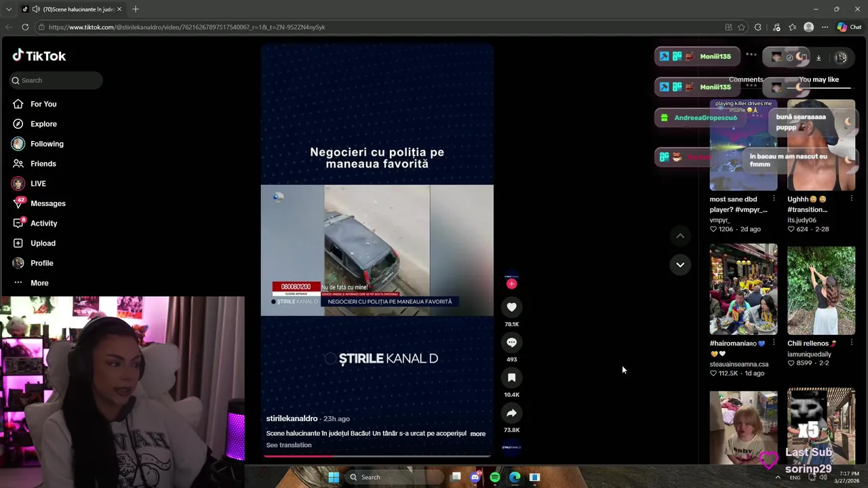Open options for the #hairomania card
The height and width of the screenshot is (488, 868).
(774, 343)
